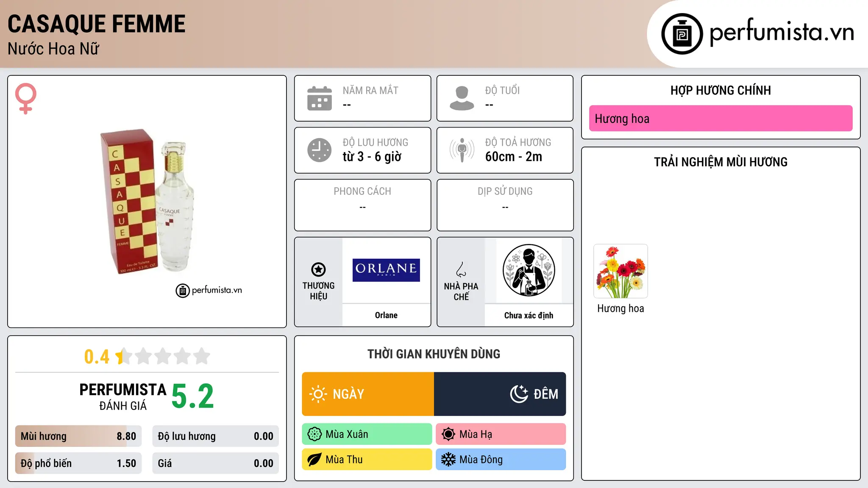Screen dimensions: 868x488
Task: Click the Nước Hoa Nữ subtitle
Action: [53, 49]
